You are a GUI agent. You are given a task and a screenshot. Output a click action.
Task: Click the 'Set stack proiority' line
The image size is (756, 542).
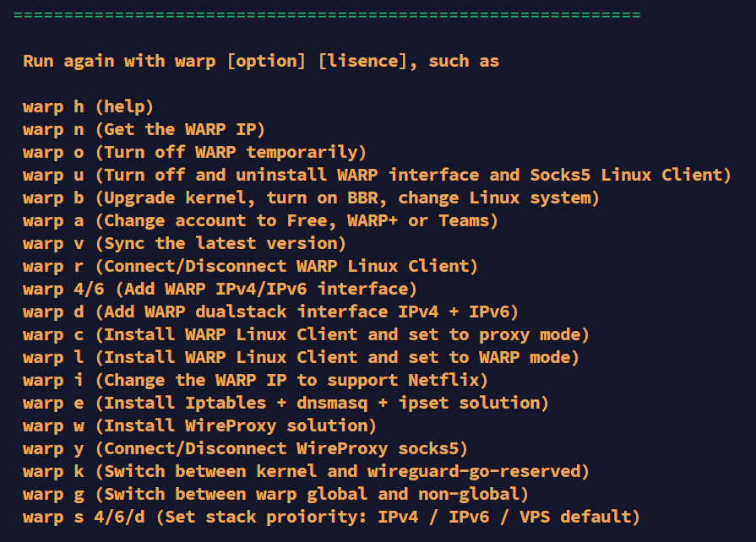coord(331,517)
